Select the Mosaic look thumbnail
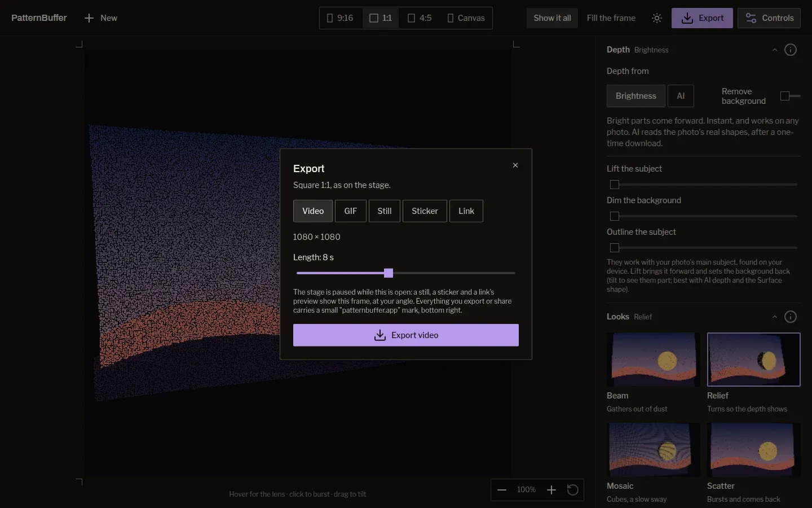 653,450
